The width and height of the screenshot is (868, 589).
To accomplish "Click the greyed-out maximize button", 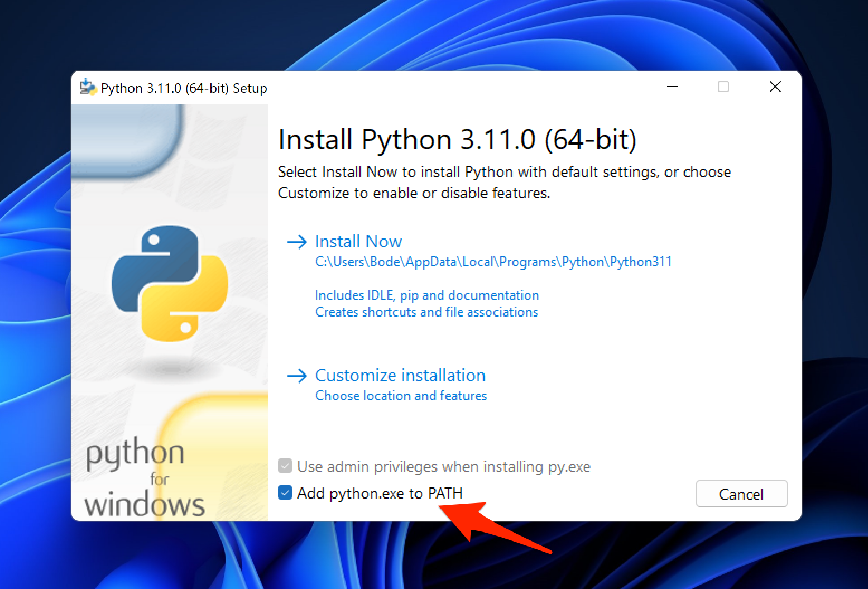I will (x=723, y=87).
